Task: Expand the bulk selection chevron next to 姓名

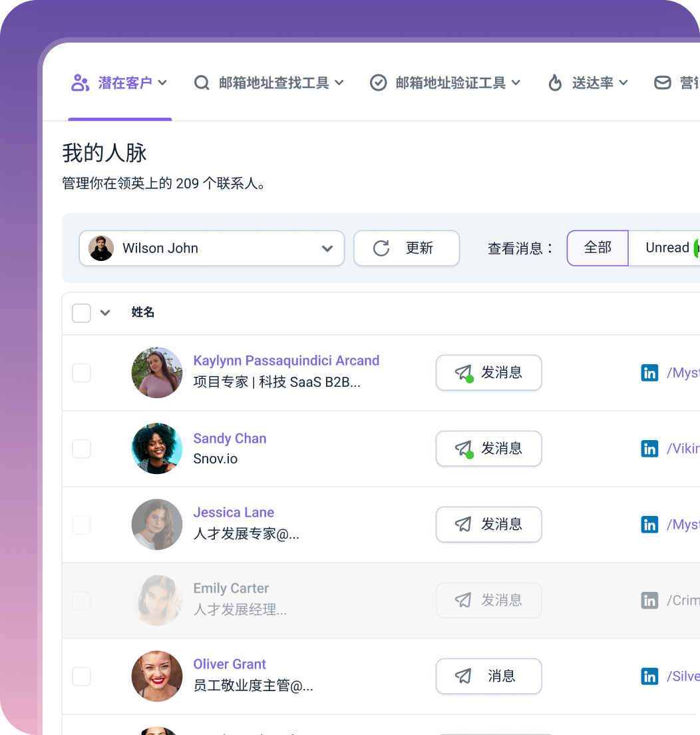Action: click(x=105, y=313)
